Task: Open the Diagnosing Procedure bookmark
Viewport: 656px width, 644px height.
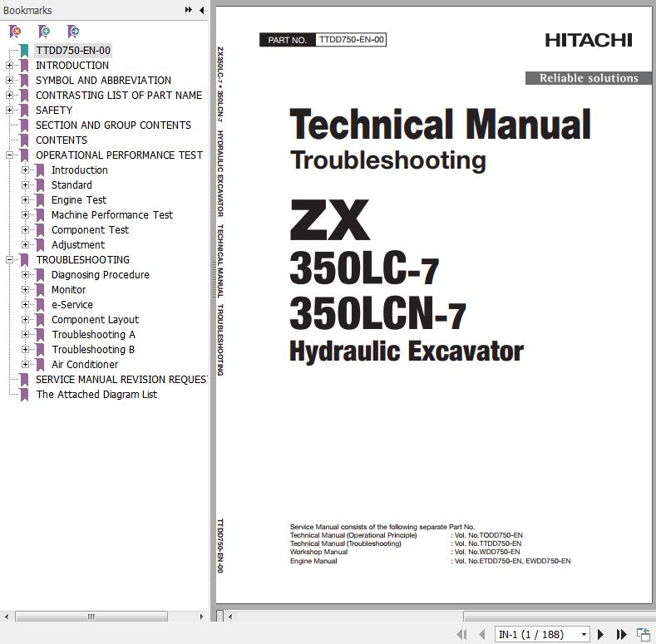Action: [101, 275]
